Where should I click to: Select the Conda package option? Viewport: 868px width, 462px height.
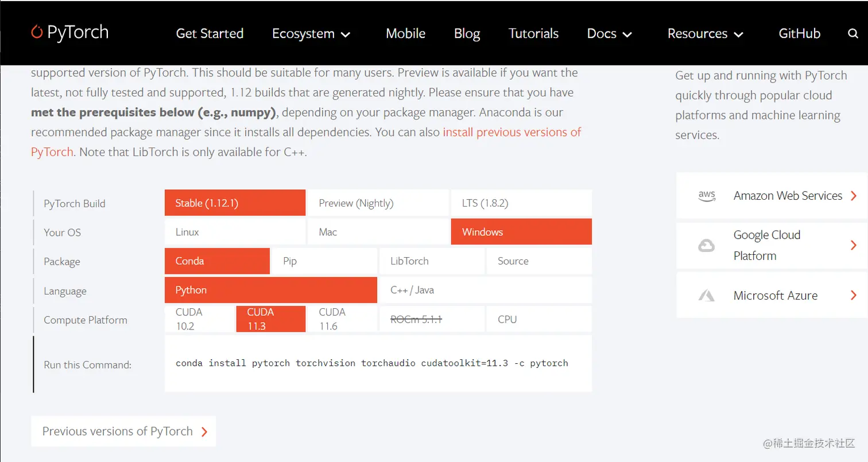coord(217,261)
